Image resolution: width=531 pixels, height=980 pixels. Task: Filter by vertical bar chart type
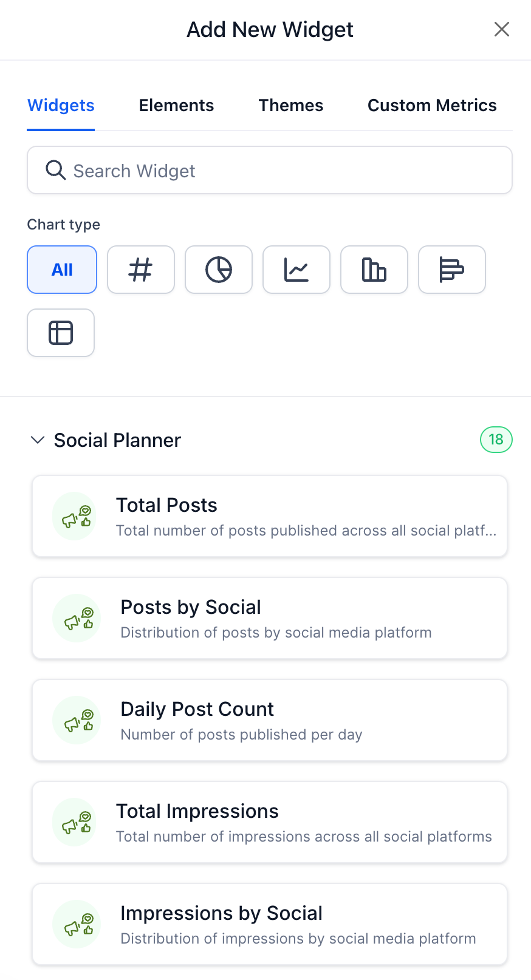point(374,270)
